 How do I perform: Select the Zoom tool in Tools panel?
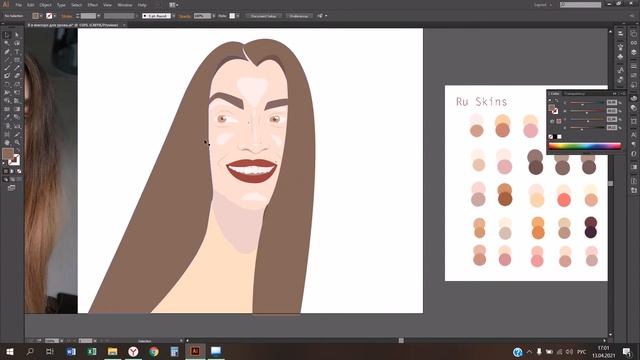click(17, 142)
